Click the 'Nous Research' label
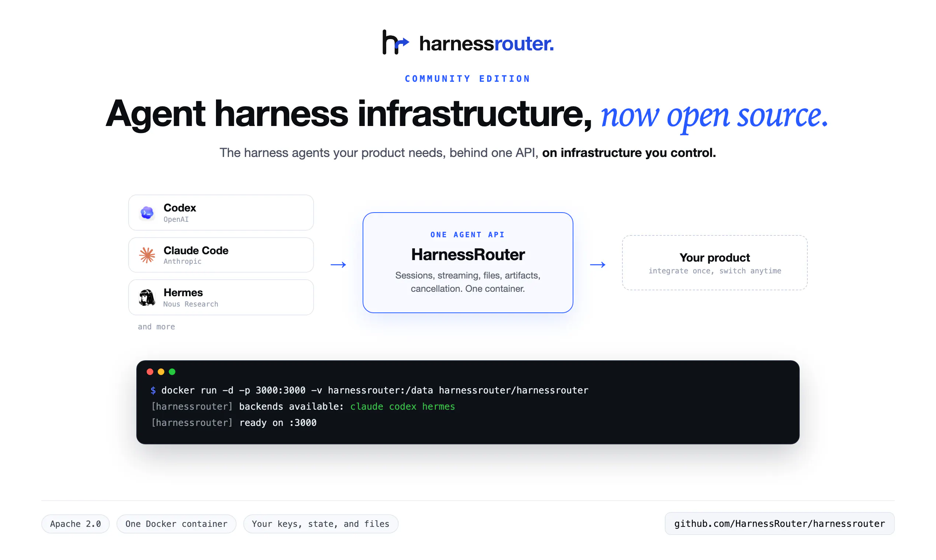Image resolution: width=936 pixels, height=560 pixels. (191, 304)
